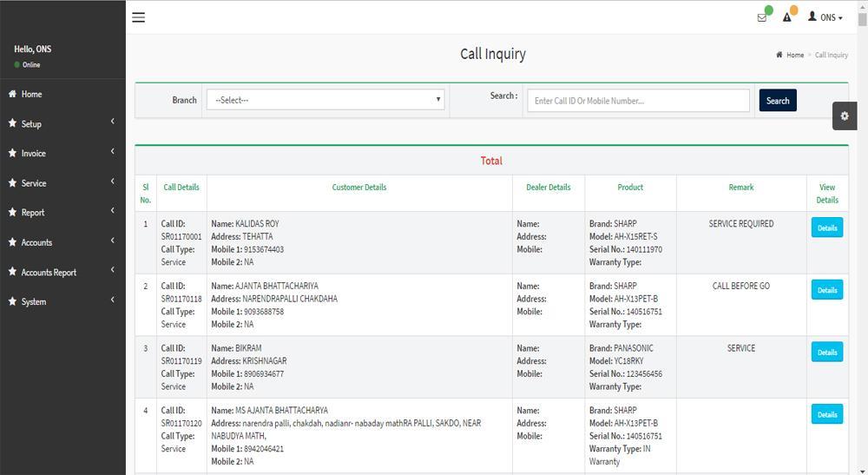Expand the System menu chevron
This screenshot has width=868, height=475.
click(x=112, y=300)
